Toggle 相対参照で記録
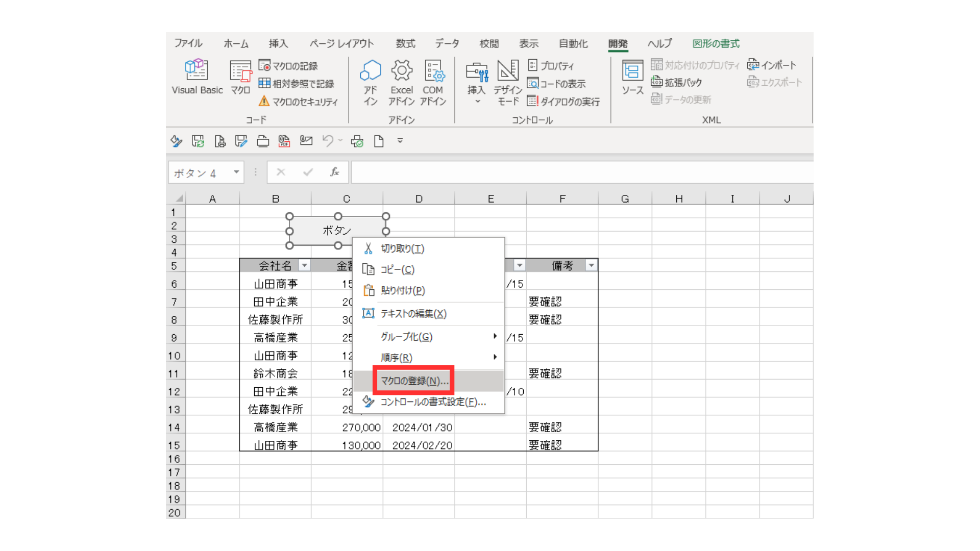This screenshot has width=980, height=551. coord(297,84)
